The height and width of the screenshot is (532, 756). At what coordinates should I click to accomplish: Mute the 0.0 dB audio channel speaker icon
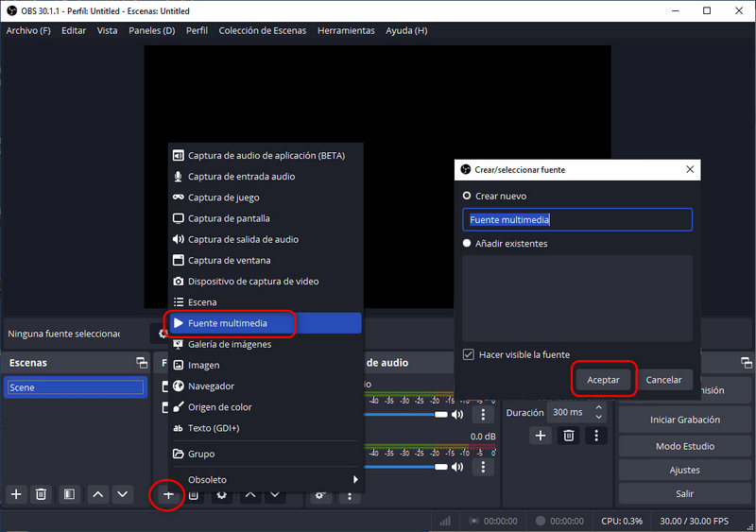457,467
